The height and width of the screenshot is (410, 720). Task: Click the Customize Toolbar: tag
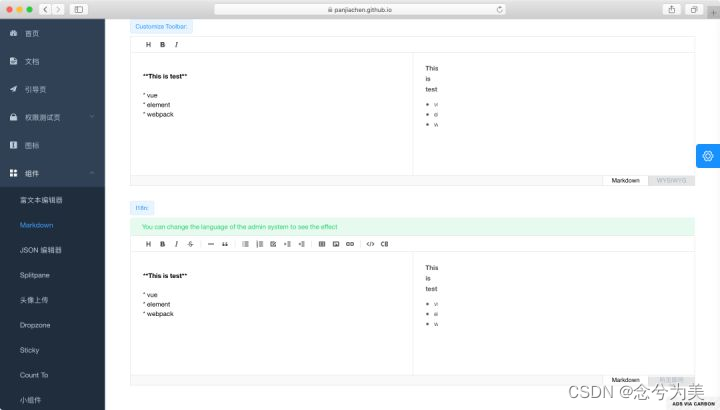point(161,27)
